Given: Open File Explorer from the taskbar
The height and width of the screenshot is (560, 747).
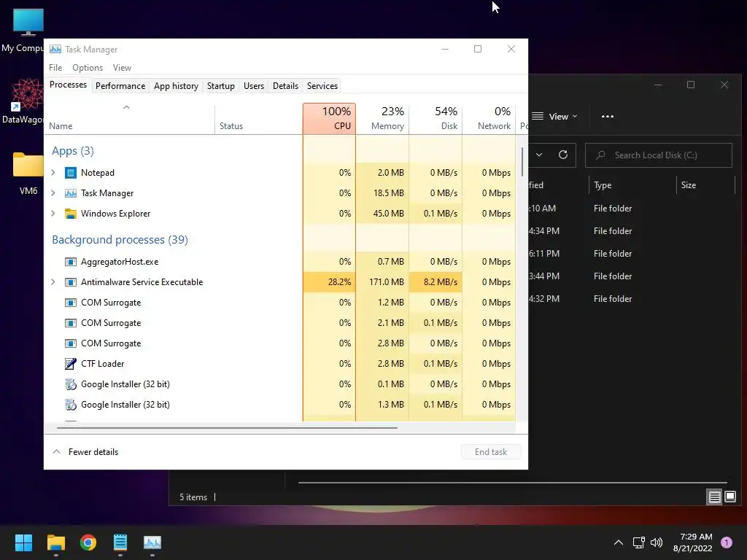Looking at the screenshot, I should (55, 542).
